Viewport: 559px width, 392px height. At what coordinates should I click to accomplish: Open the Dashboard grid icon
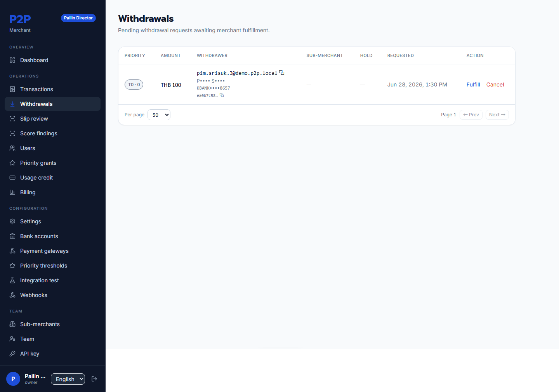(12, 60)
